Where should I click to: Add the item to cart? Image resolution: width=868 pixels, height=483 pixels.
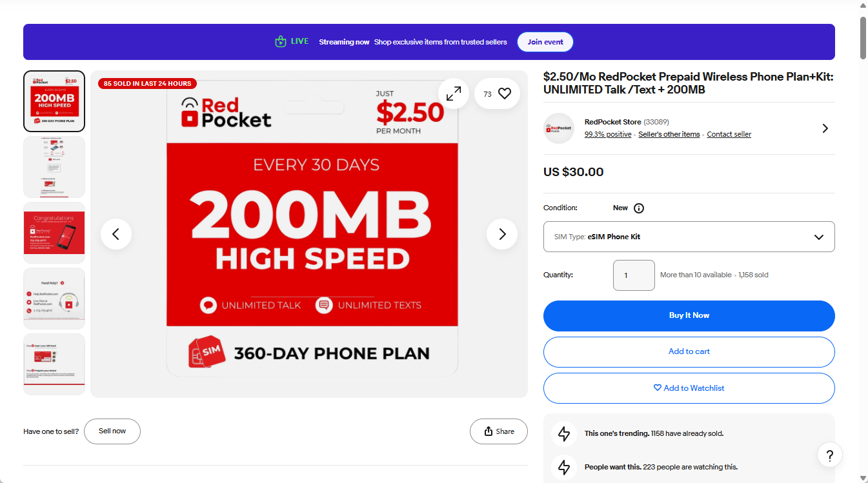point(689,351)
